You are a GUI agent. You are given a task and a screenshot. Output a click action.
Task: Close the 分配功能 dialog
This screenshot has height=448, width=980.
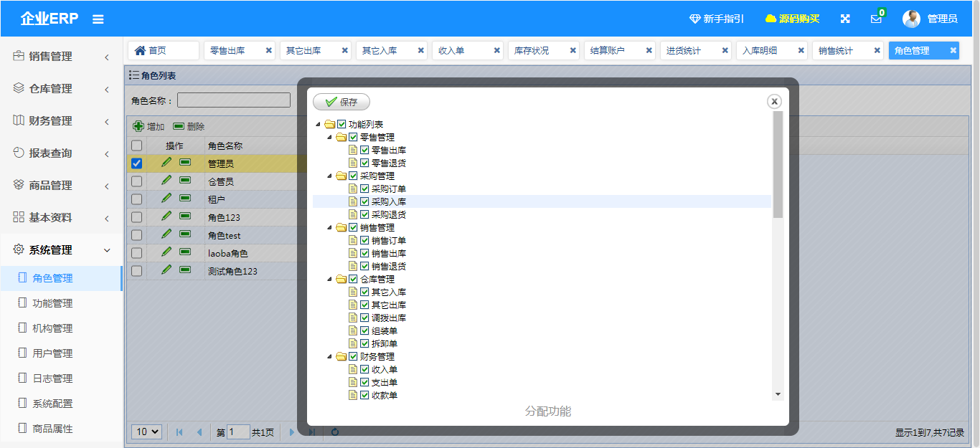point(774,102)
